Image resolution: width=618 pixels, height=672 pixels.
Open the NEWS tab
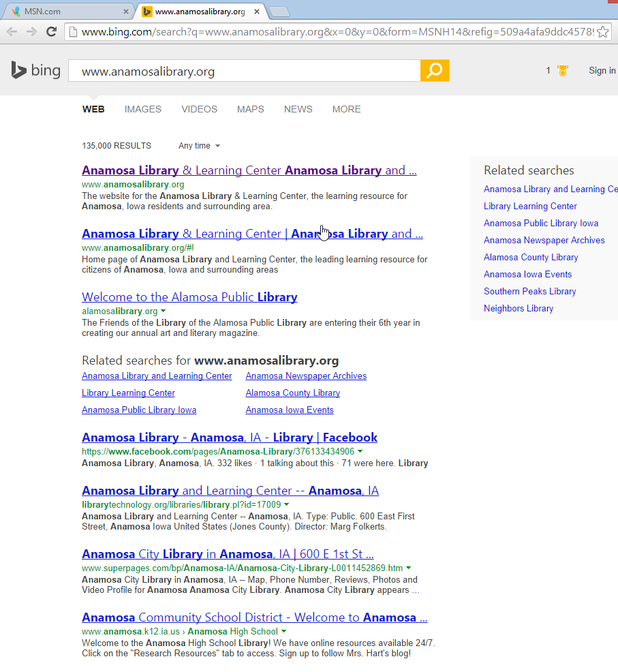[298, 109]
